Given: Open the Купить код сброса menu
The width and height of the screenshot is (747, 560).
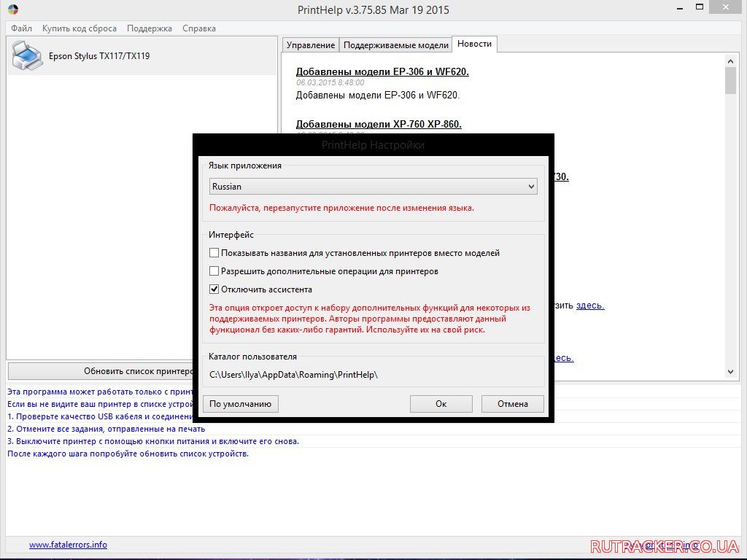Looking at the screenshot, I should (80, 28).
